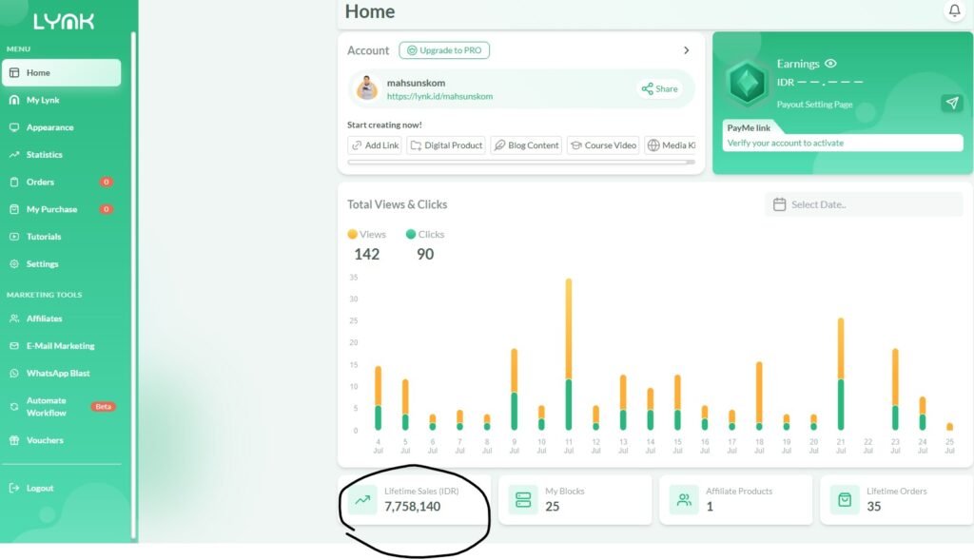This screenshot has width=974, height=560.
Task: Click the Media Kit button
Action: 671,145
